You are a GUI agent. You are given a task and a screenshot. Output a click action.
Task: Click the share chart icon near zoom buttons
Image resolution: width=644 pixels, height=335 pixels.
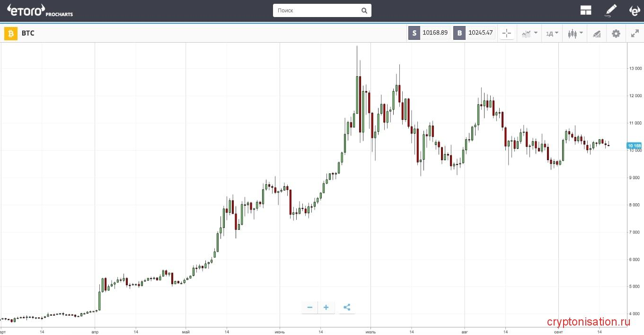347,307
